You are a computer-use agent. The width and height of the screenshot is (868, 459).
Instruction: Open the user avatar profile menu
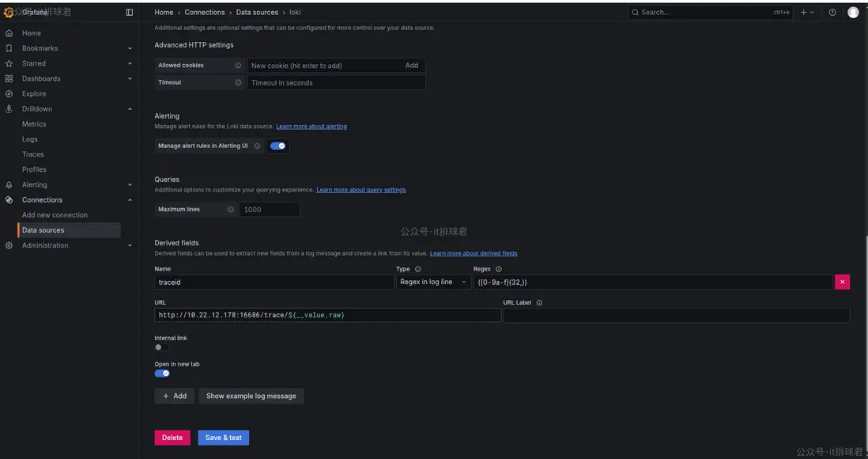pos(853,12)
